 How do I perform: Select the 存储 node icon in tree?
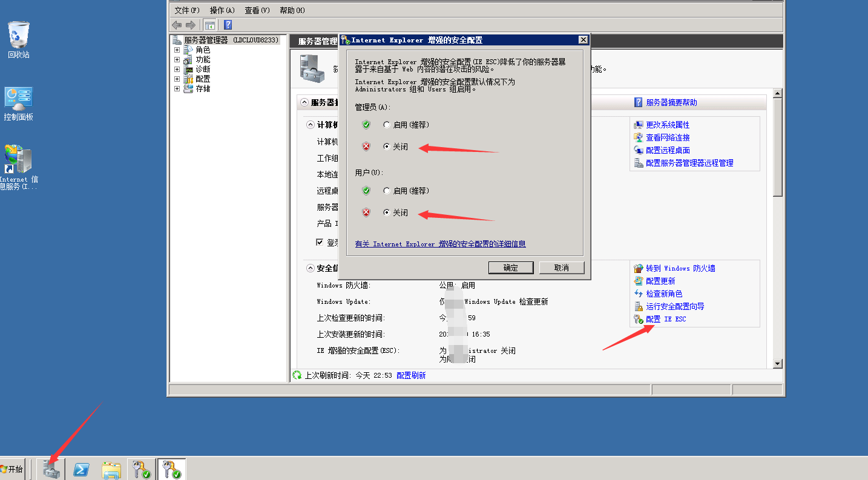[x=188, y=88]
